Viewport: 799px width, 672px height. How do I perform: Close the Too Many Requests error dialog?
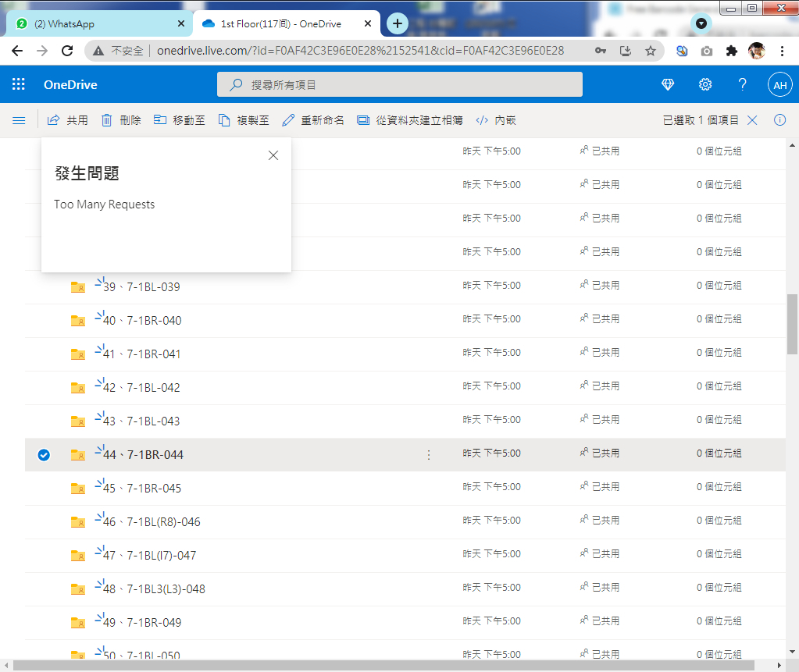(273, 155)
